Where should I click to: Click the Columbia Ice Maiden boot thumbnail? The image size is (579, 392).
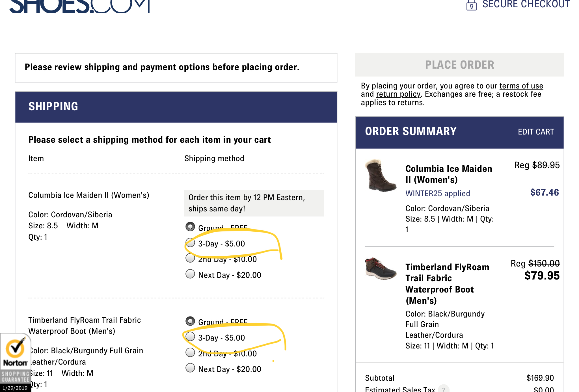pyautogui.click(x=380, y=176)
